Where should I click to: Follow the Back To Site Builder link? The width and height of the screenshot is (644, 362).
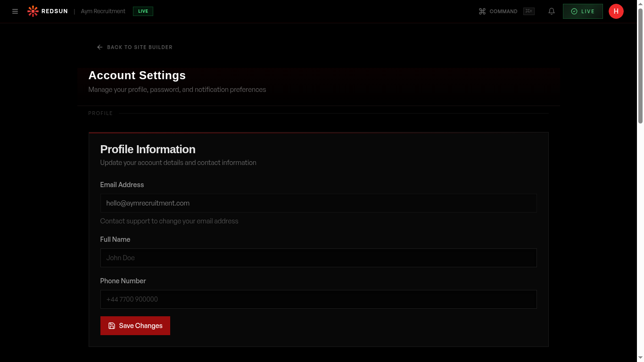[x=140, y=47]
